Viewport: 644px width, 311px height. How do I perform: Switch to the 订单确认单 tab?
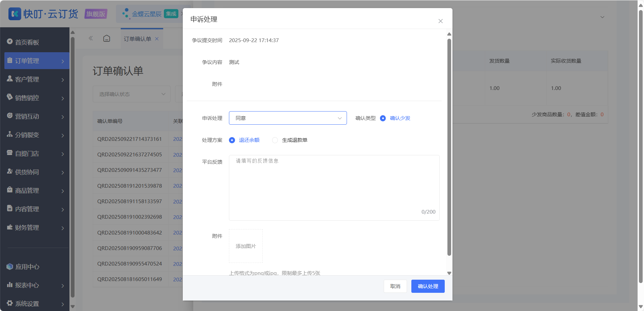tap(138, 39)
